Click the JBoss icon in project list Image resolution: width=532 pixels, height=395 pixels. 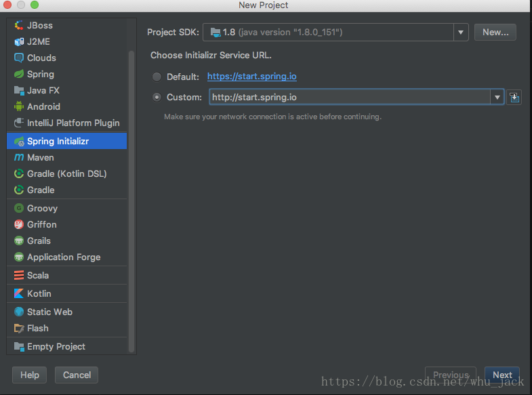19,25
